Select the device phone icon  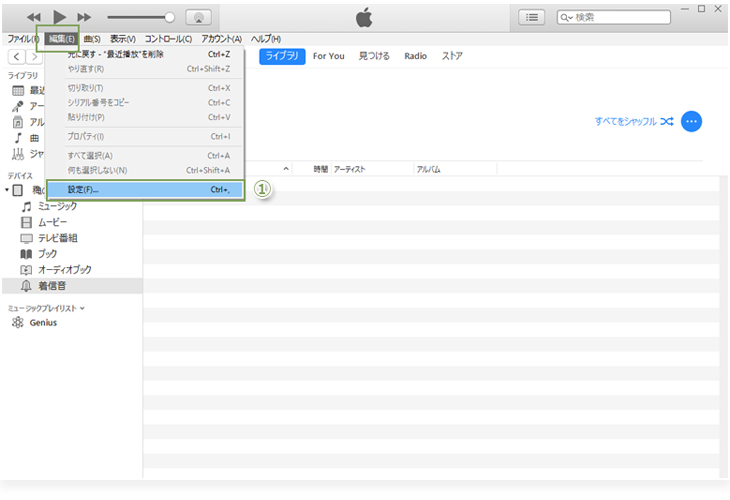pos(18,190)
